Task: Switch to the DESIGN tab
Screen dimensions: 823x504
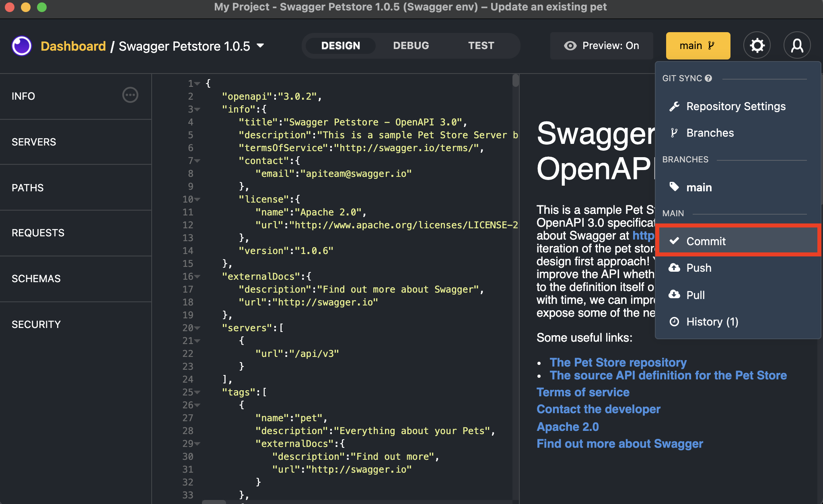Action: click(340, 46)
